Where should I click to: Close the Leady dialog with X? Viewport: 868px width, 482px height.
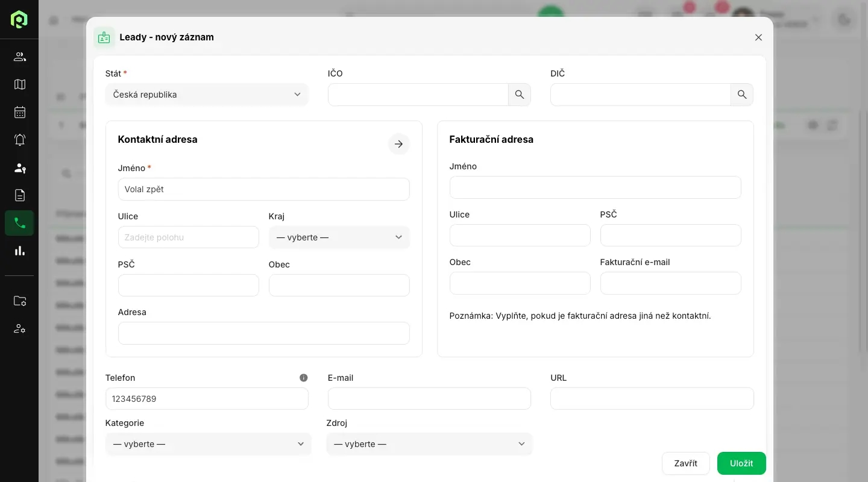pos(758,37)
